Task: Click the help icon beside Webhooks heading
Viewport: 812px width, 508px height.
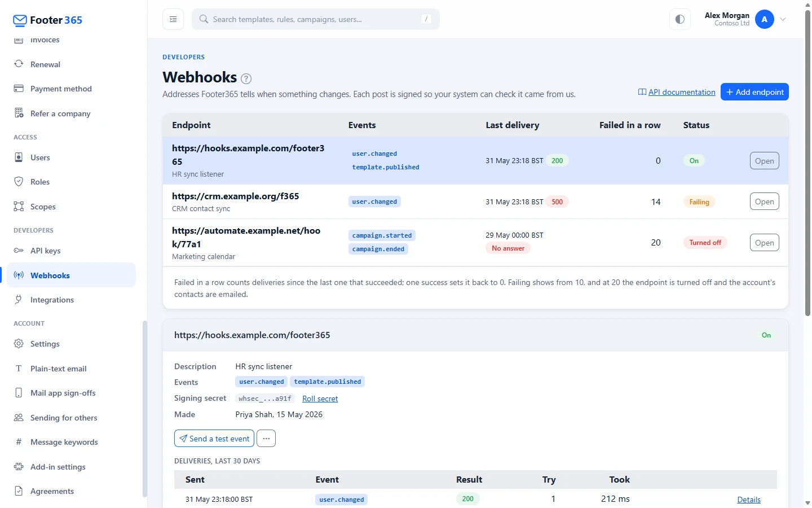Action: tap(246, 78)
